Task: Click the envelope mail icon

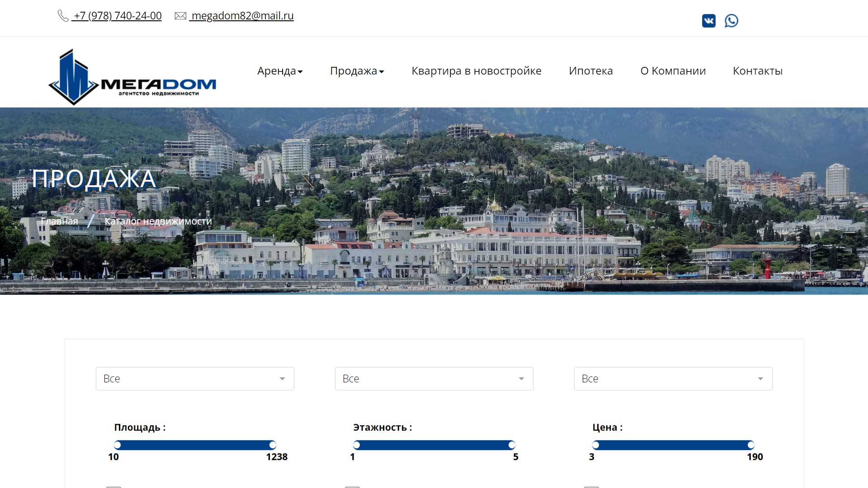Action: pos(180,16)
